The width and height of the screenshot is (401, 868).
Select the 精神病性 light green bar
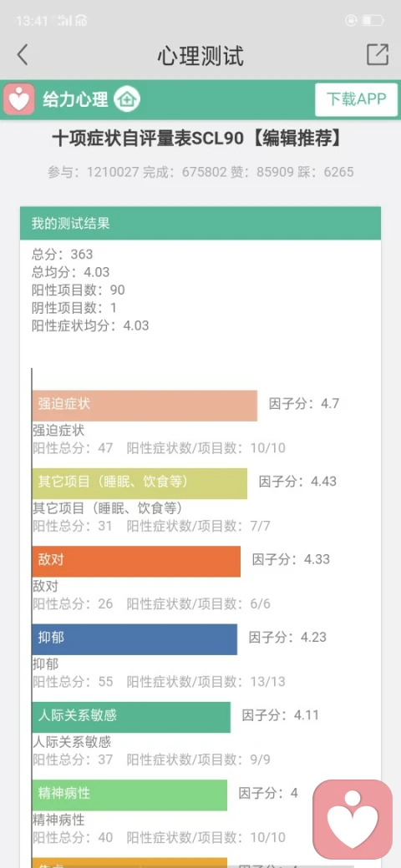coord(129,795)
